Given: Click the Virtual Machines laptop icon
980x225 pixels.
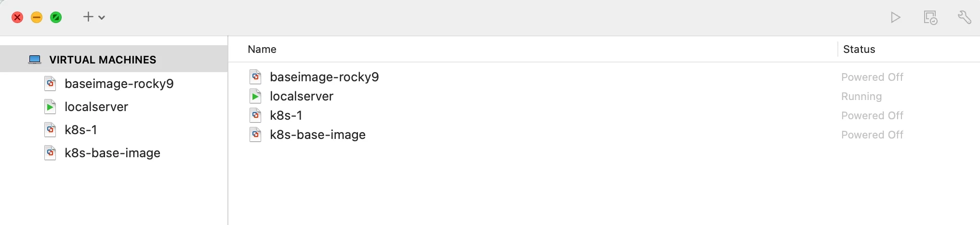Looking at the screenshot, I should click(x=35, y=60).
